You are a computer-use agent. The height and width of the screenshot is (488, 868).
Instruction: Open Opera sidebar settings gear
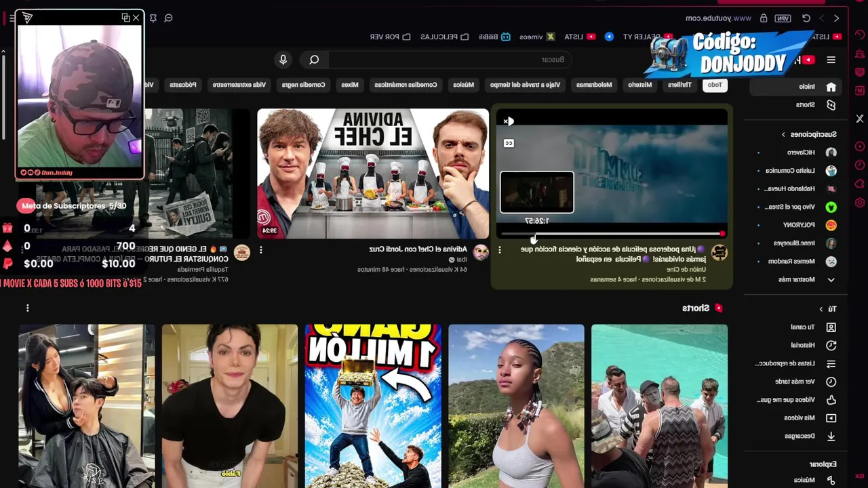pyautogui.click(x=859, y=203)
